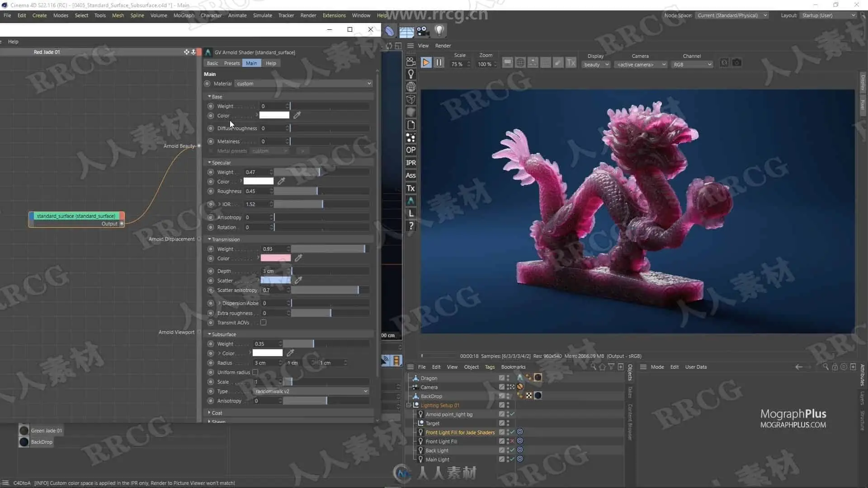Take a snapshot with the camera icon

(736, 63)
